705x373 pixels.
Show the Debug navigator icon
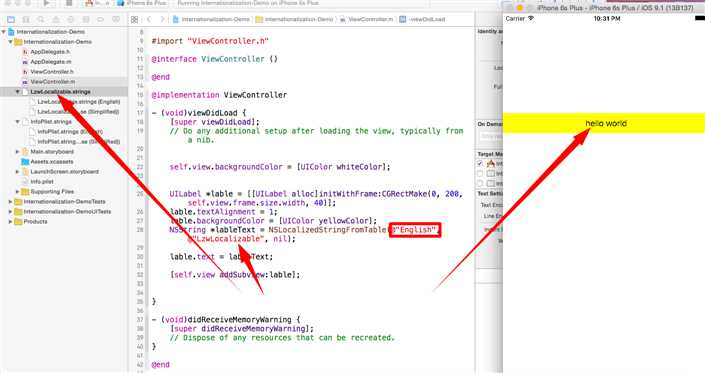click(x=85, y=19)
